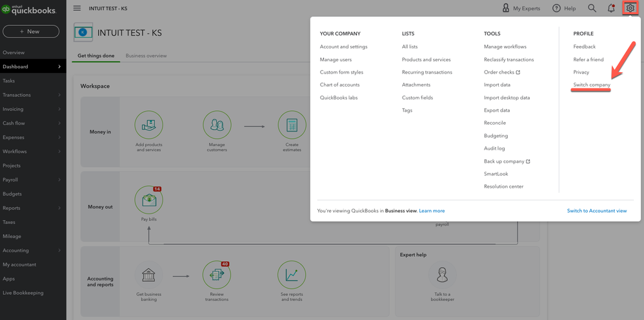
Task: Open Resolution center
Action: tap(503, 186)
